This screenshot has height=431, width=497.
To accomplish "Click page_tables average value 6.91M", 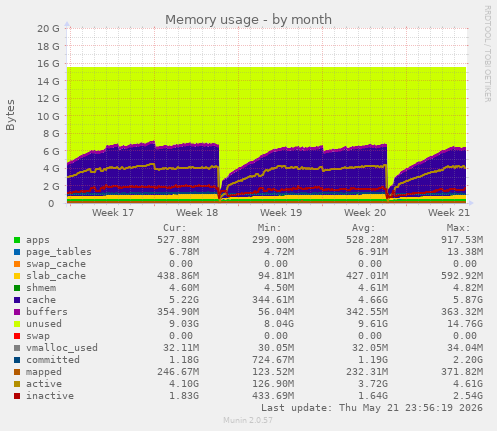I will pyautogui.click(x=373, y=252).
